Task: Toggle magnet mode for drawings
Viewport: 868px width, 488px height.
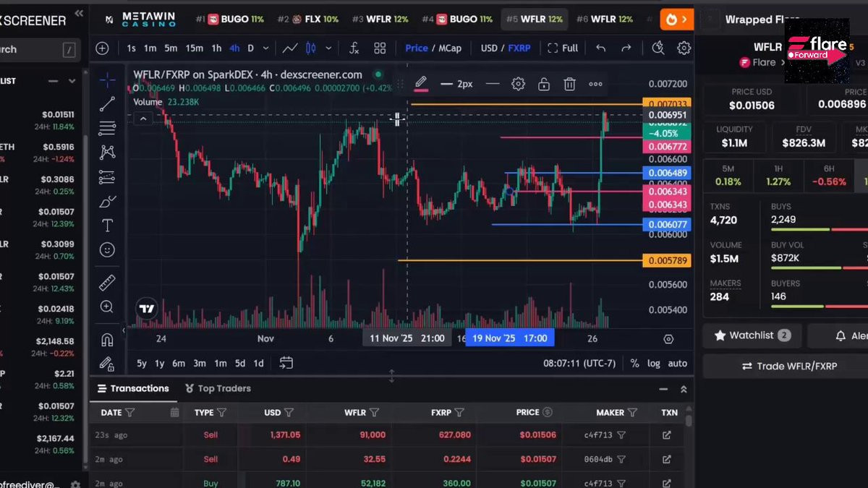Action: 107,339
